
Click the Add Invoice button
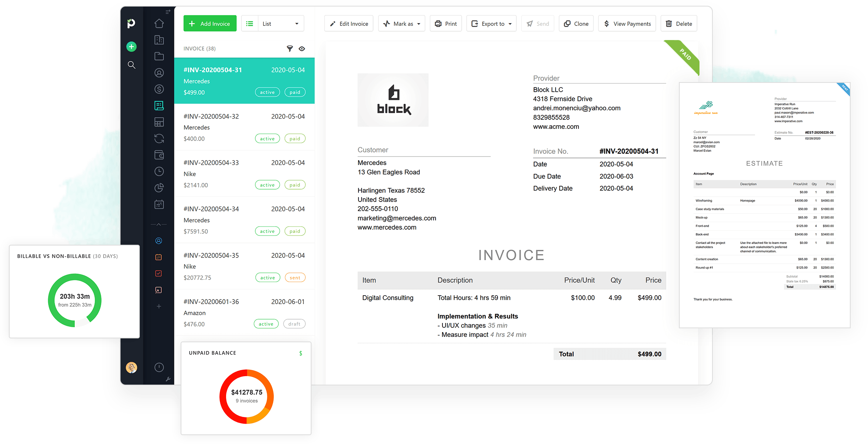[x=210, y=24]
